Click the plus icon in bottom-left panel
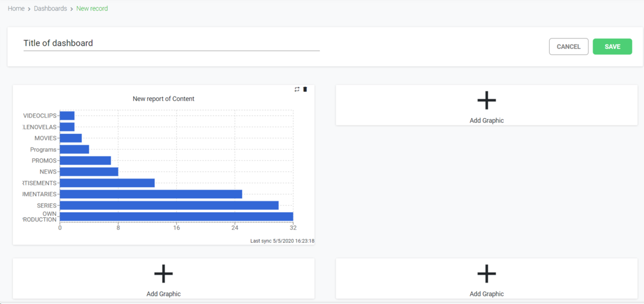 [163, 273]
